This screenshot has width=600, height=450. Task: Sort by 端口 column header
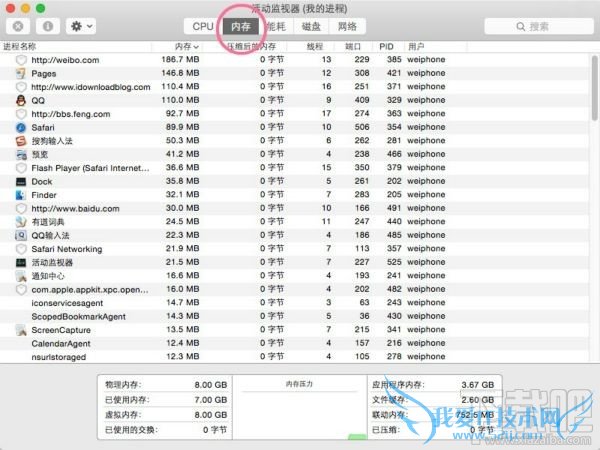click(353, 47)
